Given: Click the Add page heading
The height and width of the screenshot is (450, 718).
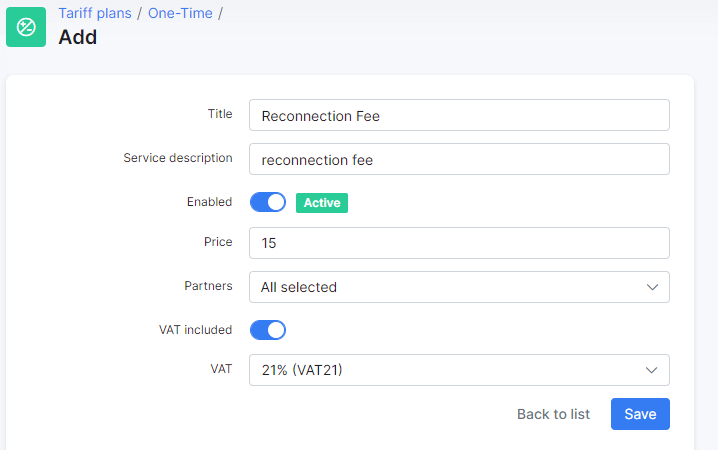Looking at the screenshot, I should (78, 37).
